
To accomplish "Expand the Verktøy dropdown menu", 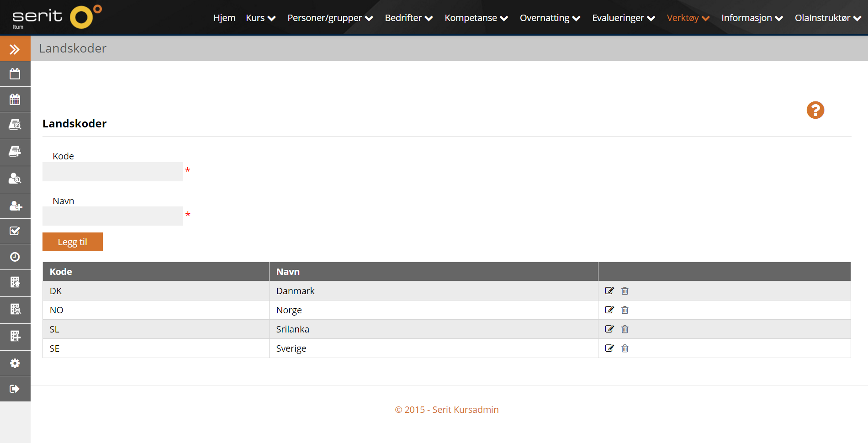I will click(688, 18).
